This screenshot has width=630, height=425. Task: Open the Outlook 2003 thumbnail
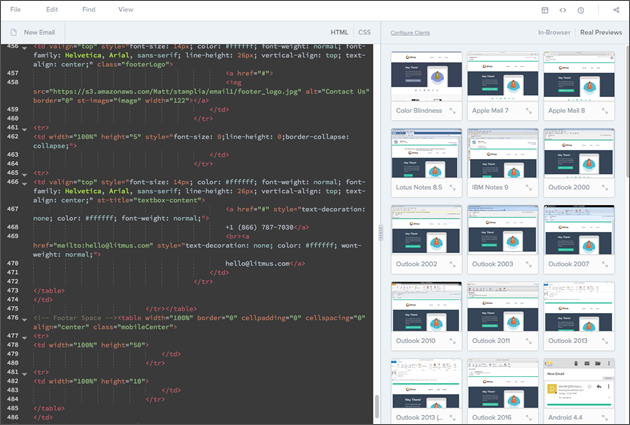click(503, 230)
